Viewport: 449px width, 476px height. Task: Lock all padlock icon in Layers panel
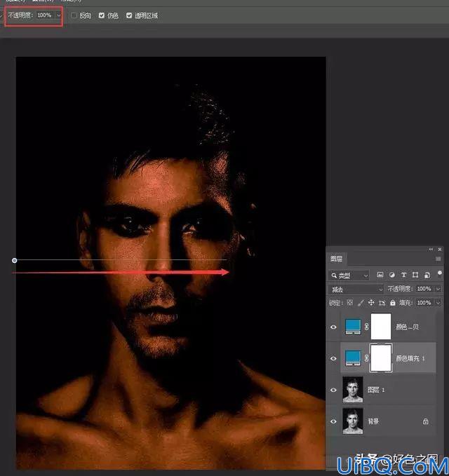(393, 303)
